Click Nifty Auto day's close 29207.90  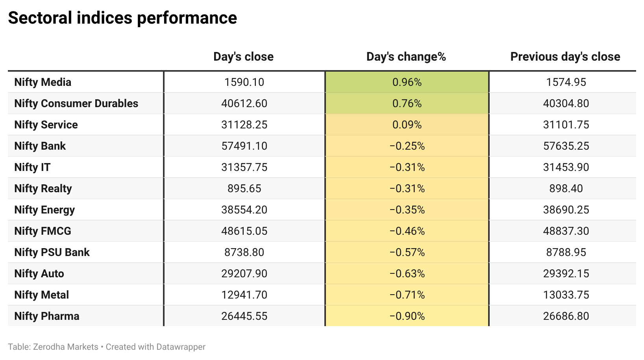[244, 273]
